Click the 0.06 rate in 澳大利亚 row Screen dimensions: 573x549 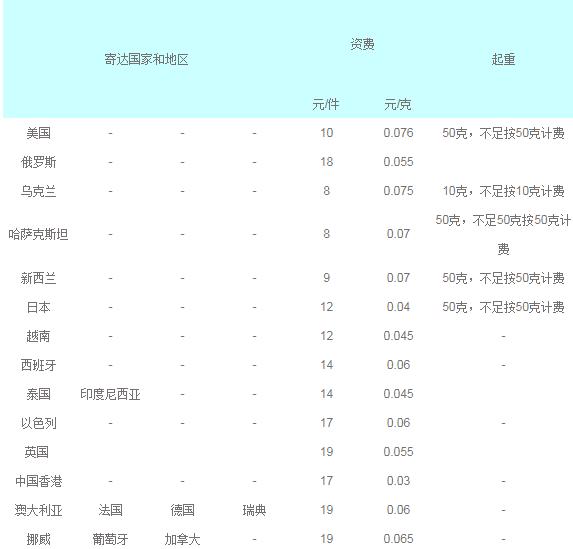398,510
